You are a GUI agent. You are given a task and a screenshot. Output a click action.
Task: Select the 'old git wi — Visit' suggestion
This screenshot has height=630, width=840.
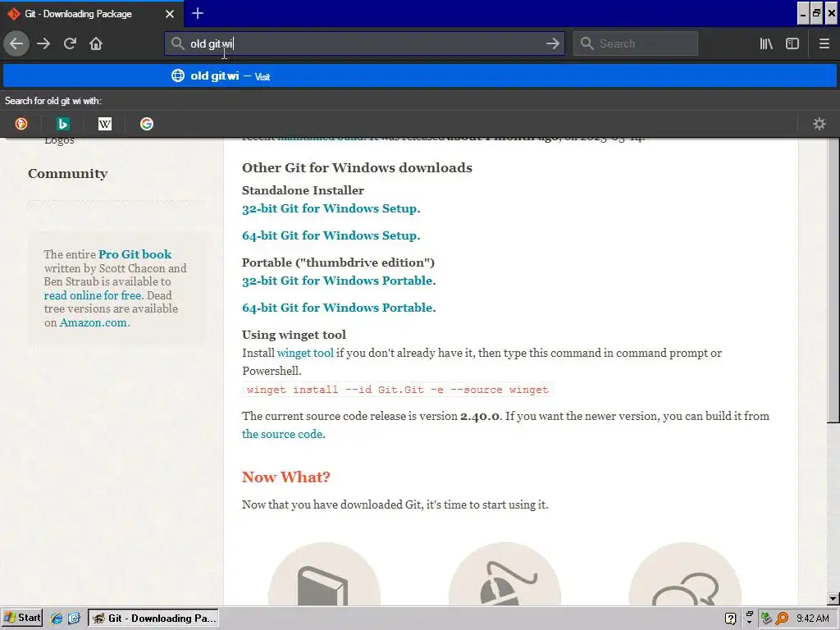420,75
